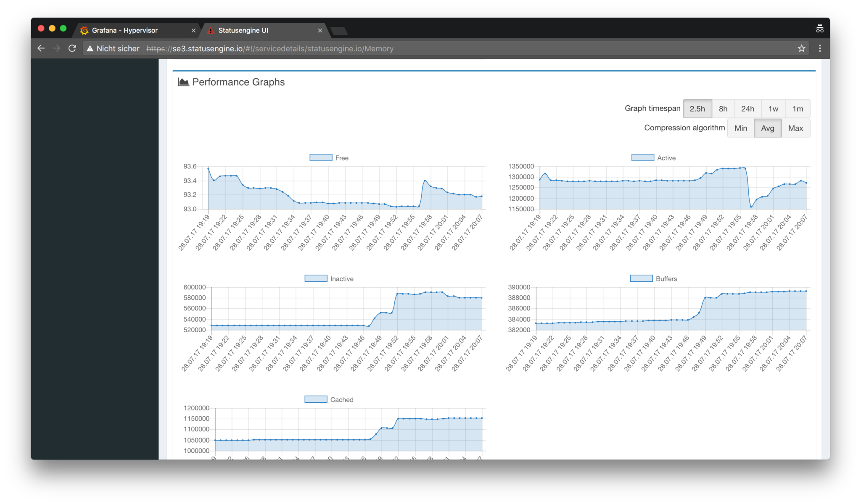Click the Performance Graphs area-chart icon
This screenshot has width=861, height=504.
[x=183, y=82]
